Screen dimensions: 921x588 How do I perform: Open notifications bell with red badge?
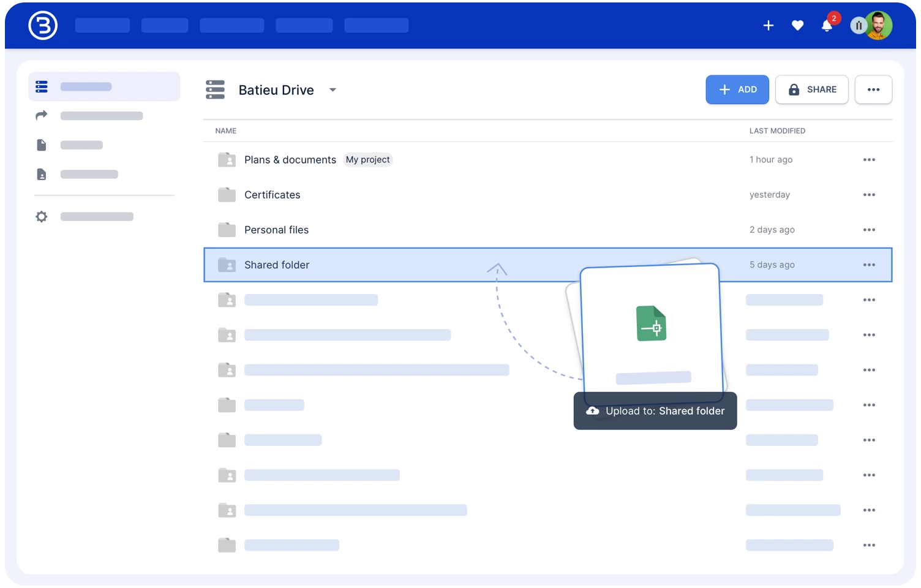[827, 26]
